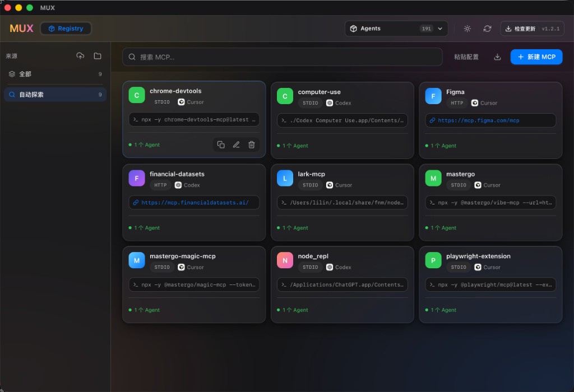Click the chrome-devtools green C avatar
The width and height of the screenshot is (574, 392).
tap(137, 95)
